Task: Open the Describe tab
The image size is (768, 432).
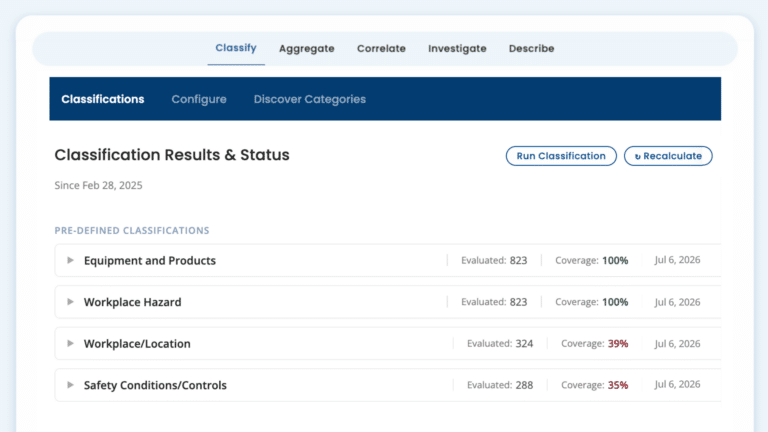Action: [x=531, y=48]
